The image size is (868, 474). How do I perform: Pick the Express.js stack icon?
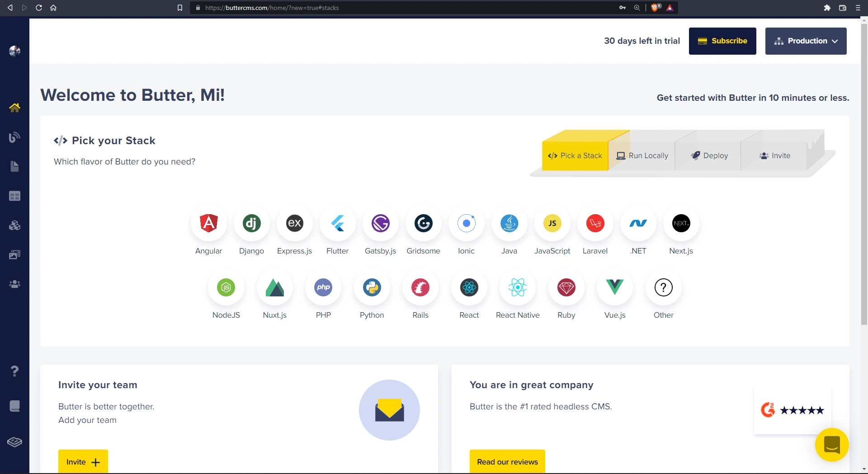pyautogui.click(x=294, y=223)
